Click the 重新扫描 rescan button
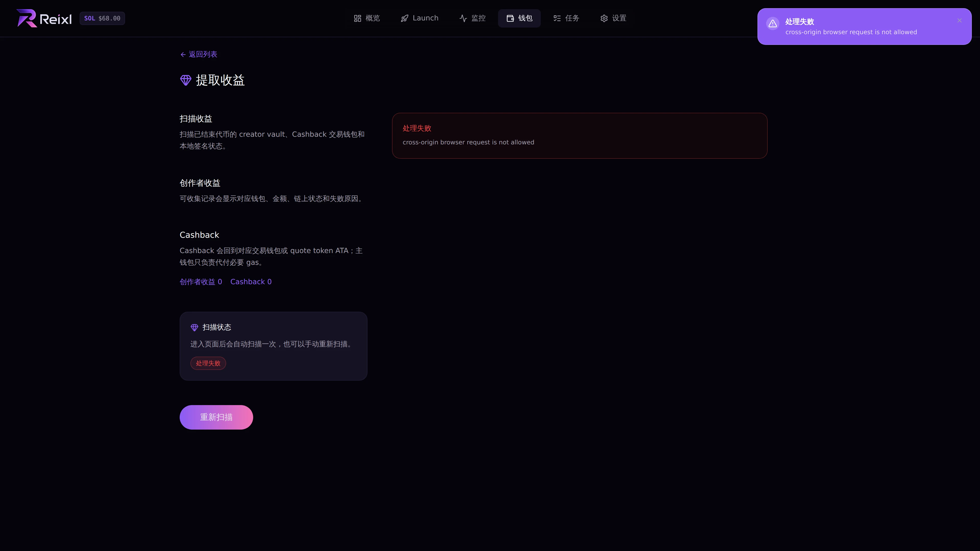The height and width of the screenshot is (551, 980). 216,417
